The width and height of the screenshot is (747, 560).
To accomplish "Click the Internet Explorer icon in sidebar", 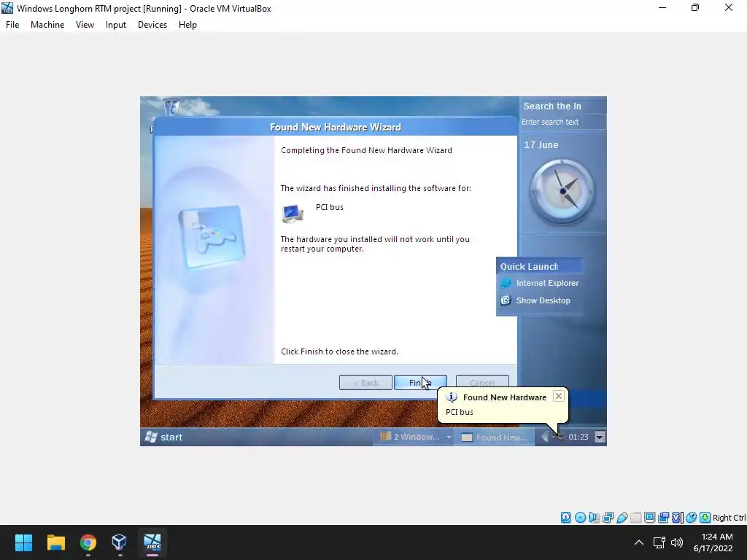I will click(506, 283).
